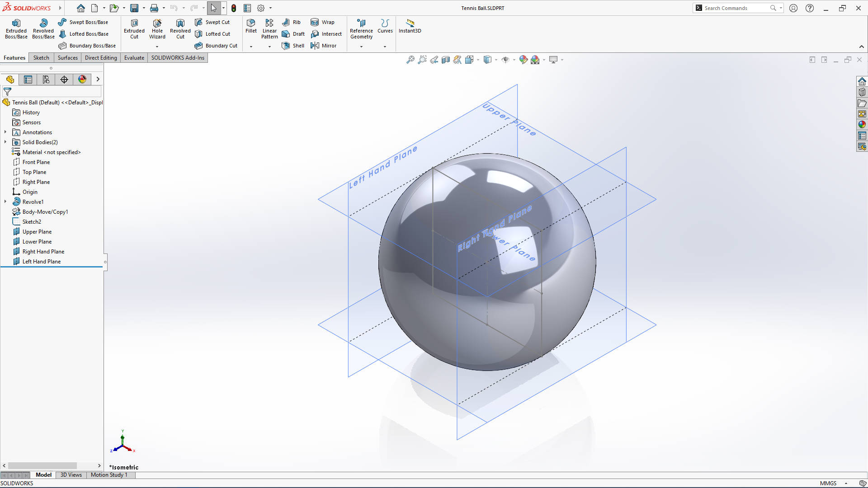Open the Linear Pattern tool
This screenshot has height=488, width=868.
click(269, 28)
